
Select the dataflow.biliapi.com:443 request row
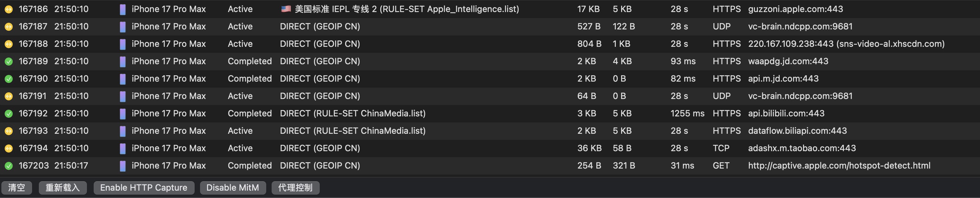coord(797,131)
